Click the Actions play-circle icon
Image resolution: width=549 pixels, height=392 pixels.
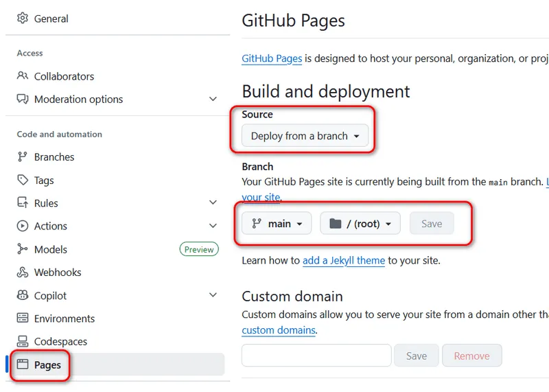pyautogui.click(x=23, y=226)
